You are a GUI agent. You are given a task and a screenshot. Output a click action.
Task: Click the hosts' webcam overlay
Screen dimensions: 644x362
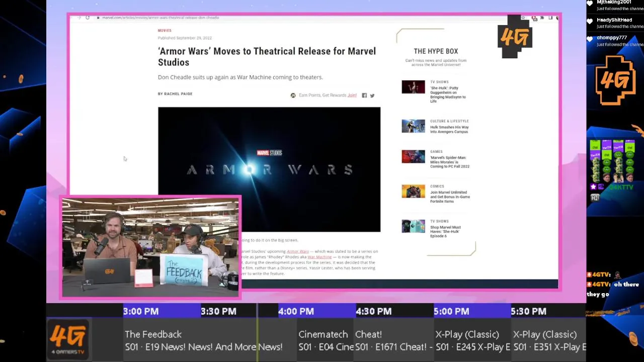pos(150,247)
